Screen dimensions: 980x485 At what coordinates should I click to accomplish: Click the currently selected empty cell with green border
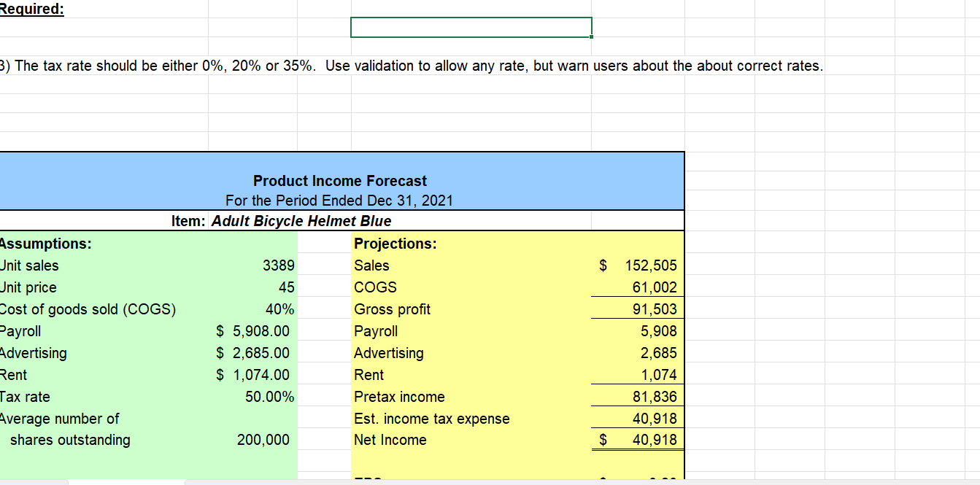(471, 27)
